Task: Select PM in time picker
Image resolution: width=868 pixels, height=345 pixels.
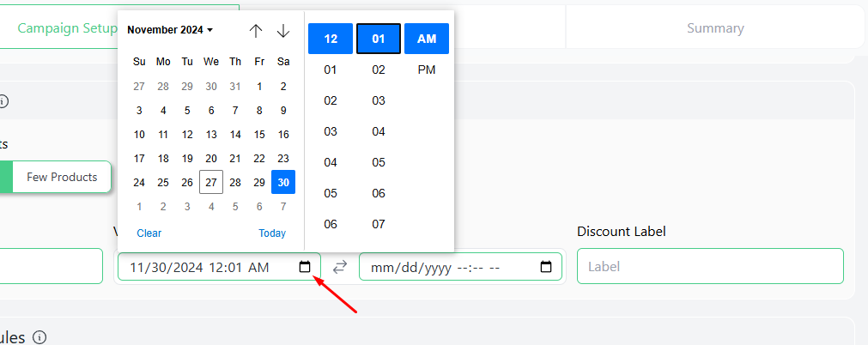Action: coord(426,70)
